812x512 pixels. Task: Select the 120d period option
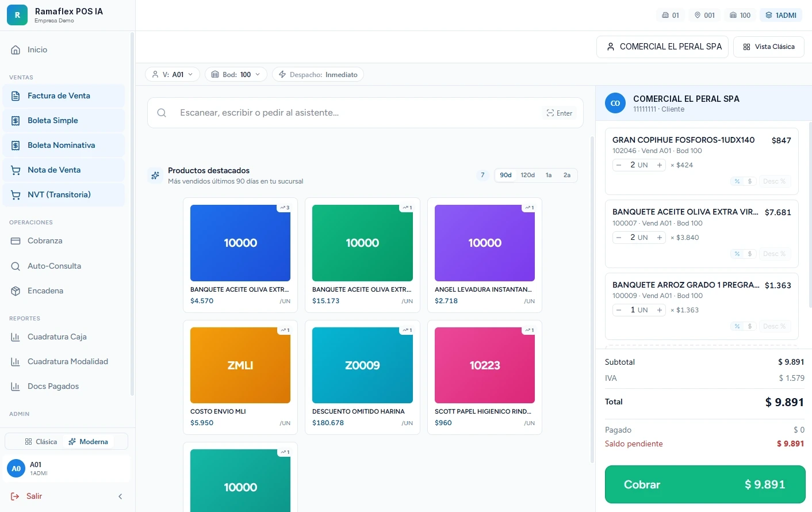(x=528, y=175)
